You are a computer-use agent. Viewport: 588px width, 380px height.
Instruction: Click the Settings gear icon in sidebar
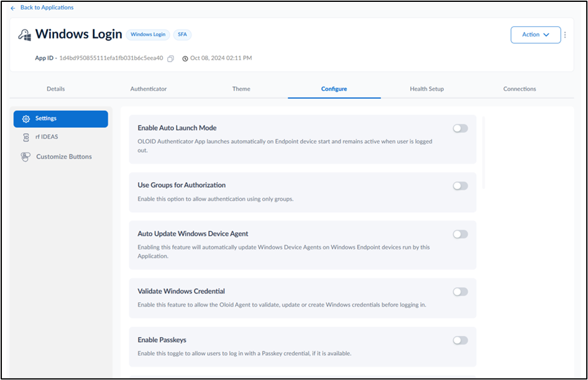(26, 119)
